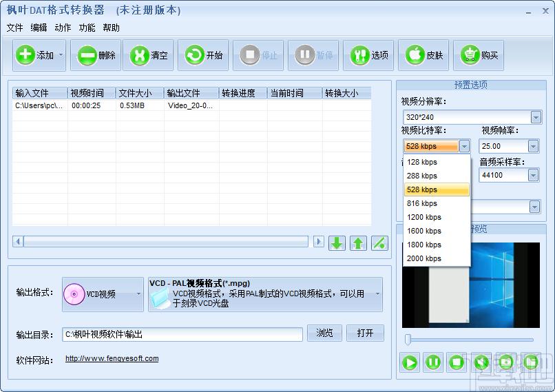Select 1200 kbps from the bitrate list

tap(424, 217)
